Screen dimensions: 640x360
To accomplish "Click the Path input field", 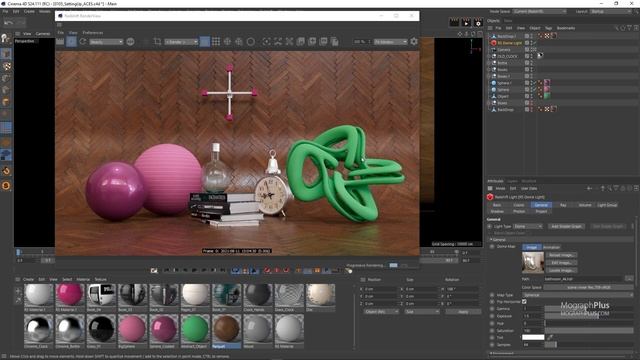I will point(584,278).
